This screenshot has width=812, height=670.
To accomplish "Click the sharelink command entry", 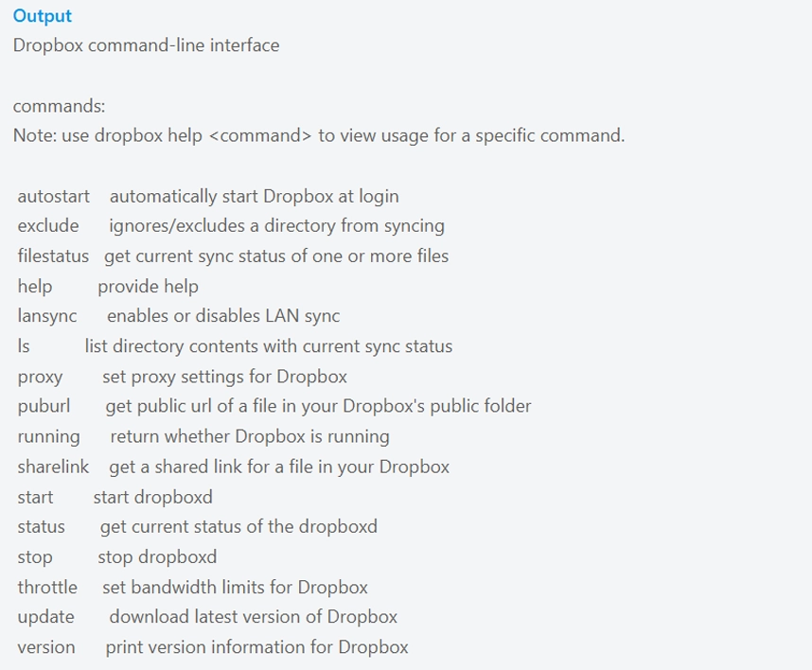I will coord(53,467).
